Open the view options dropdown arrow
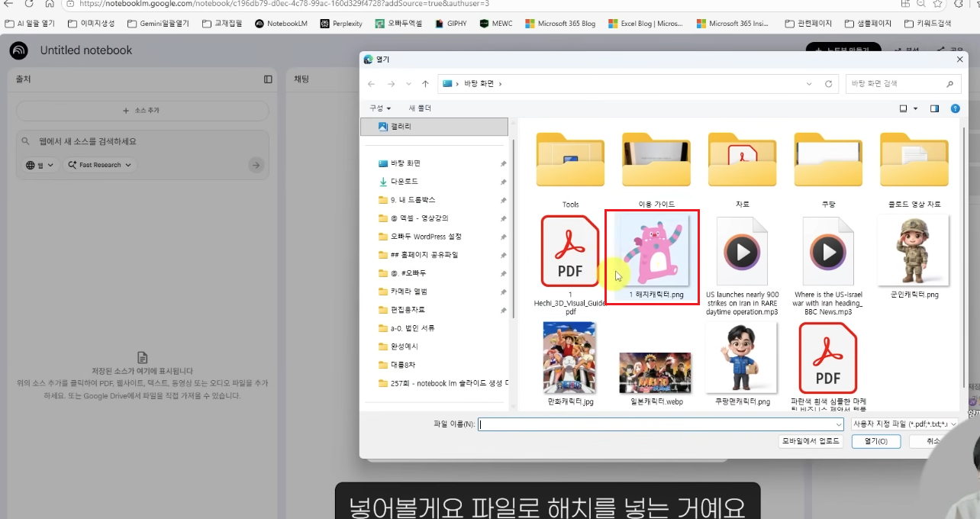Screen dimensions: 980x519 [x=916, y=108]
